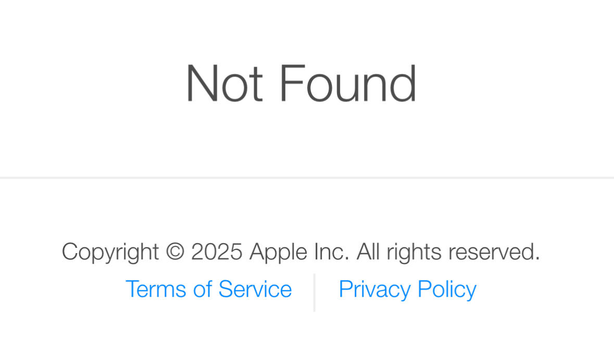Click the word "rights" in copyright line
This screenshot has width=614, height=364.
coord(414,253)
